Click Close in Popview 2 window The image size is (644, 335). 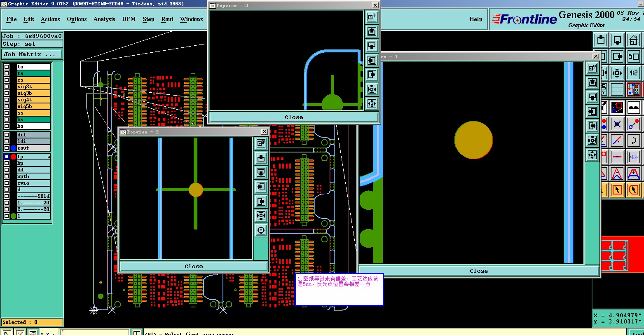[194, 266]
